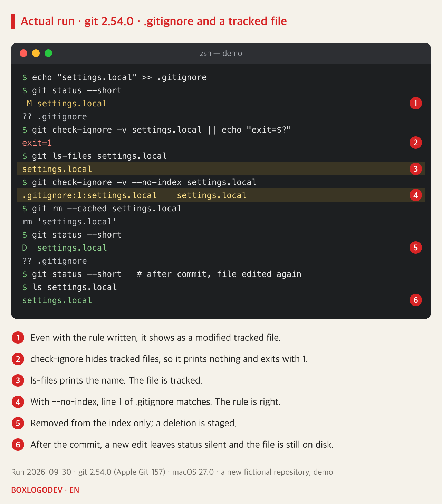This screenshot has height=504, width=442.
Task: Click the yellow minimize button of the terminal
Action: tap(36, 53)
